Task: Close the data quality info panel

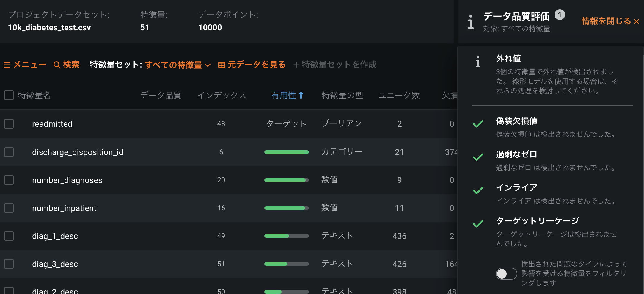Action: tap(610, 21)
